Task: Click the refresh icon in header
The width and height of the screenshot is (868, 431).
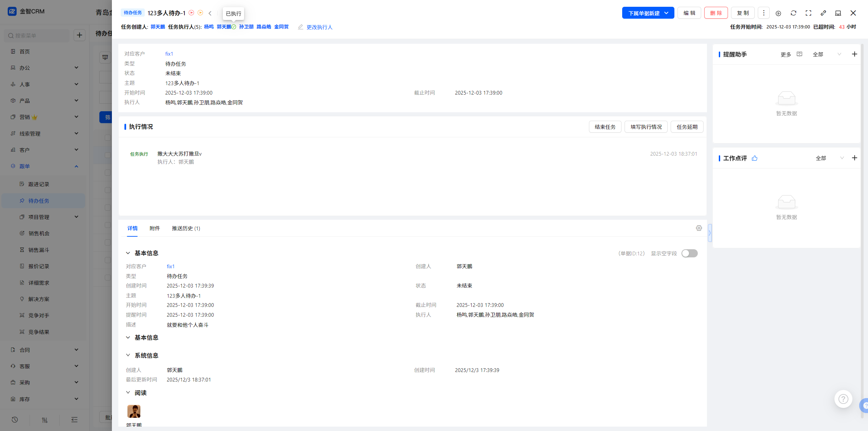Action: tap(793, 13)
